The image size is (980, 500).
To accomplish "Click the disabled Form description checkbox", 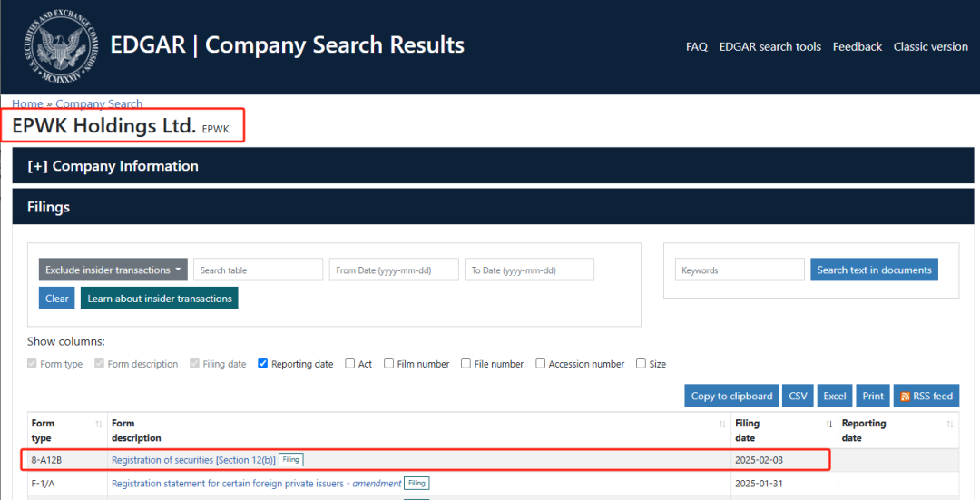I will pyautogui.click(x=99, y=363).
